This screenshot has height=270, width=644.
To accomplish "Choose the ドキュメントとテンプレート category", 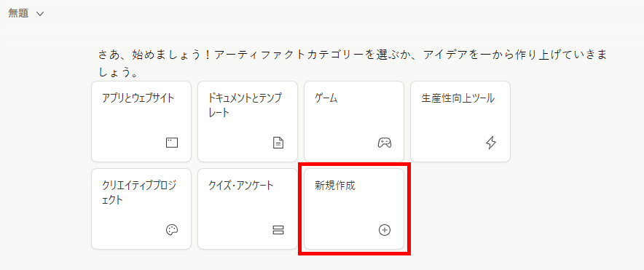I will point(248,122).
